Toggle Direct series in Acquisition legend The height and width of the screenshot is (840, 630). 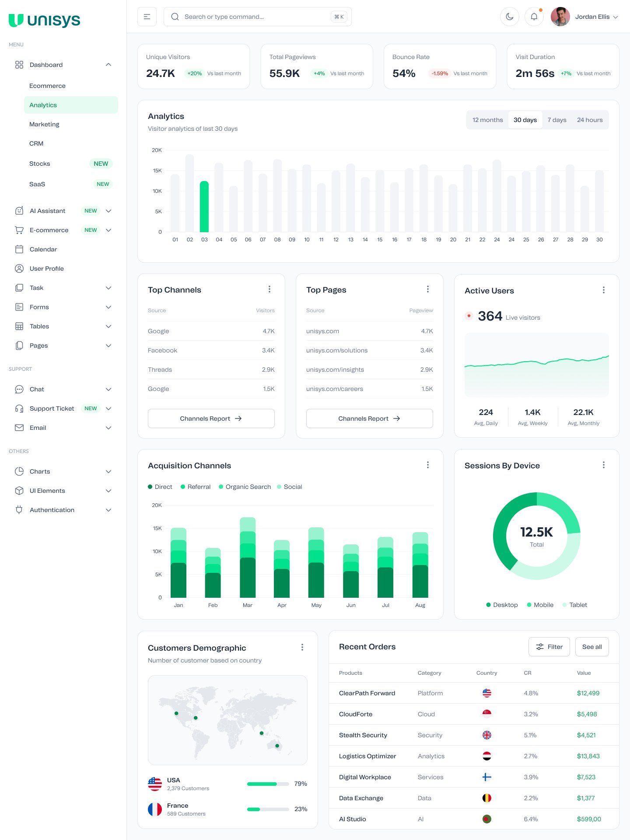click(x=160, y=487)
